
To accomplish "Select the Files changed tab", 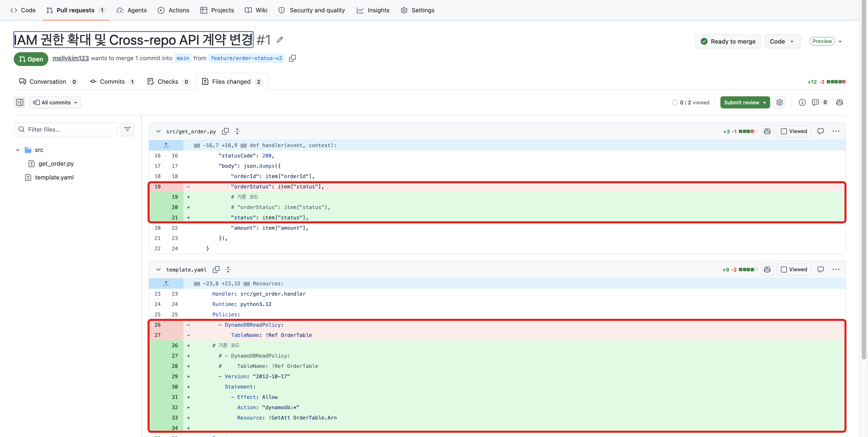I will [232, 81].
